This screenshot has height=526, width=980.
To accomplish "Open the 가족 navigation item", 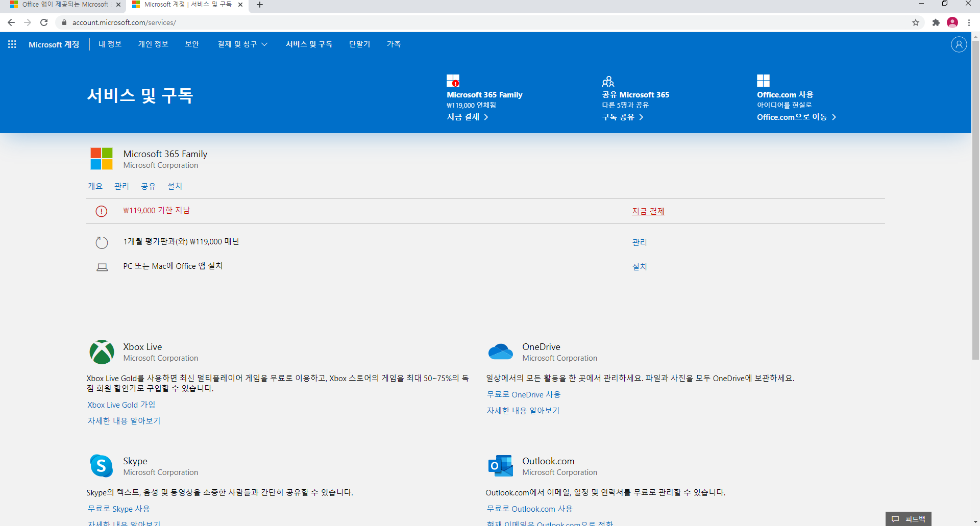I will click(394, 44).
